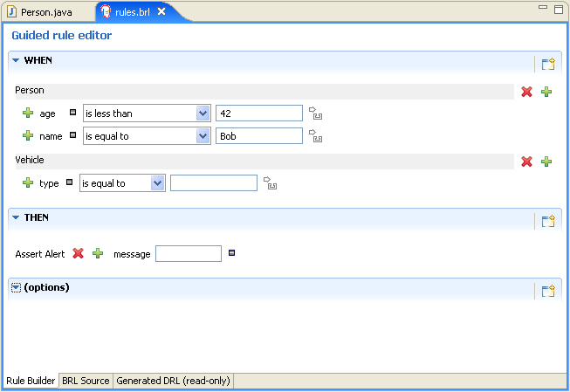Delete the Person pattern with red X

[x=526, y=92]
